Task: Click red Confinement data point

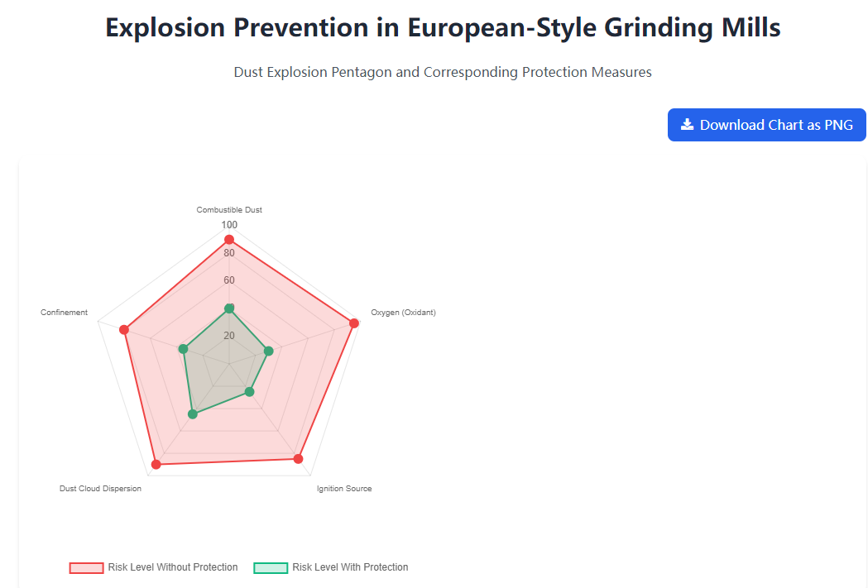Action: coord(124,330)
